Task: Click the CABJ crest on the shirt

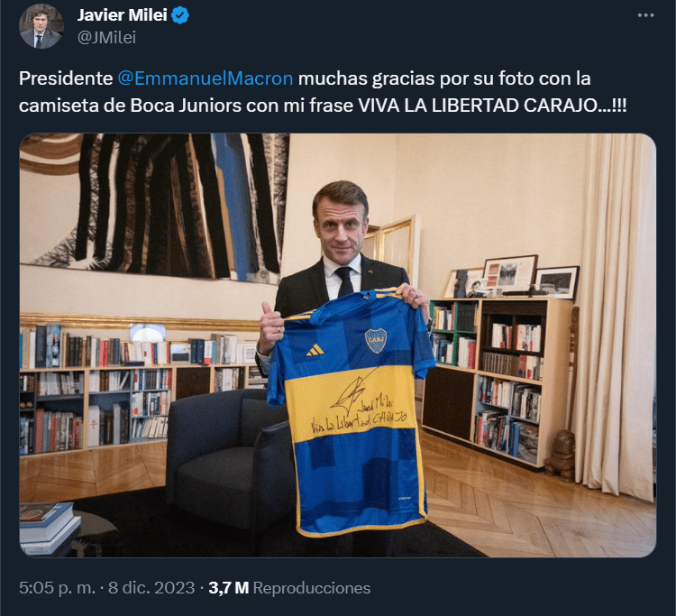Action: [376, 340]
